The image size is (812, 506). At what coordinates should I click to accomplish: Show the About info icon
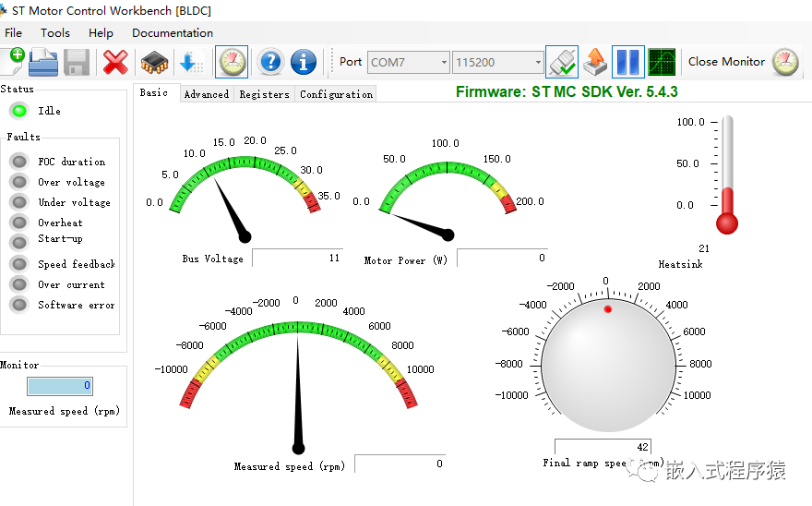pos(304,62)
